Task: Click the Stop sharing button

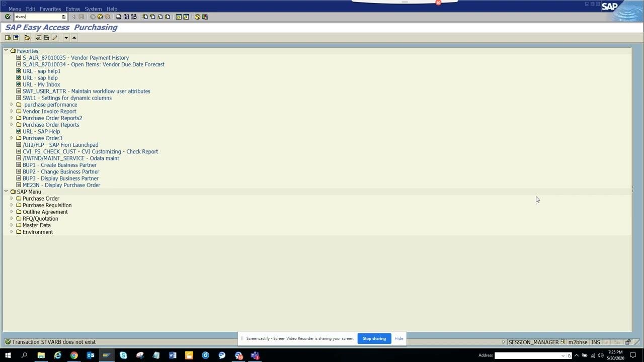Action: click(x=374, y=338)
